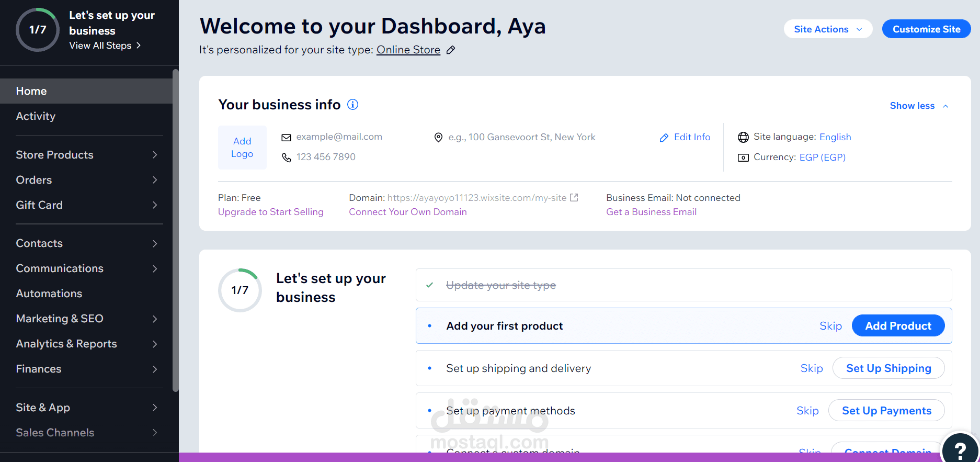The height and width of the screenshot is (462, 980).
Task: Click the globe icon next to Site language
Action: click(743, 137)
